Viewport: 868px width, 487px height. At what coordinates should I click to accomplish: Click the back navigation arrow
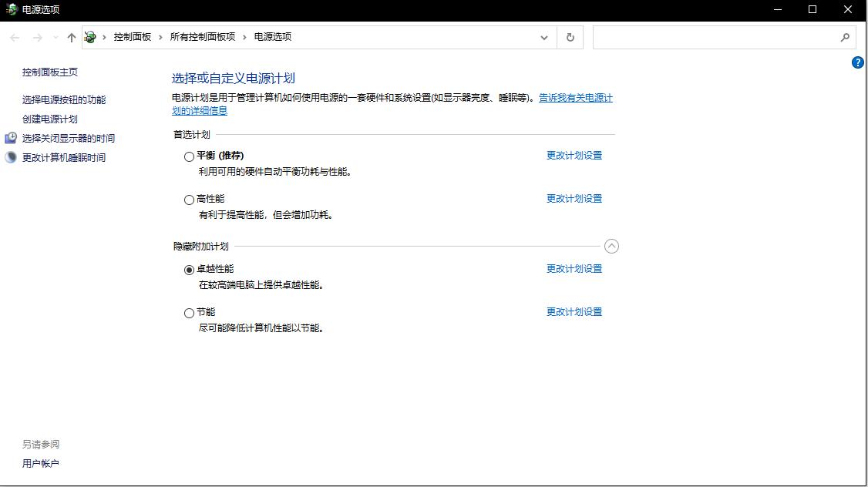pyautogui.click(x=13, y=37)
